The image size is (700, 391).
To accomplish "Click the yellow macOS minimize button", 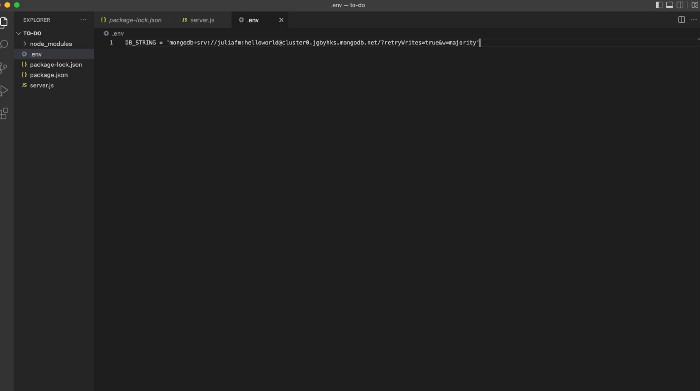I will pos(7,5).
